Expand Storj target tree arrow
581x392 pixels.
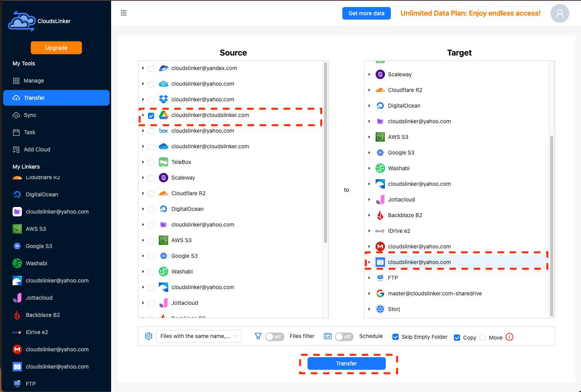pos(369,309)
